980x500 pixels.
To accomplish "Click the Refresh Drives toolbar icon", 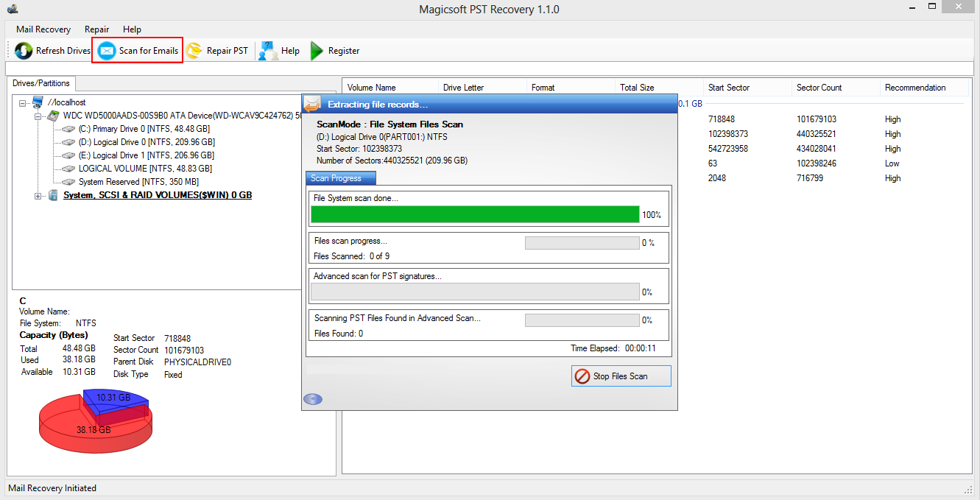I will [x=22, y=51].
